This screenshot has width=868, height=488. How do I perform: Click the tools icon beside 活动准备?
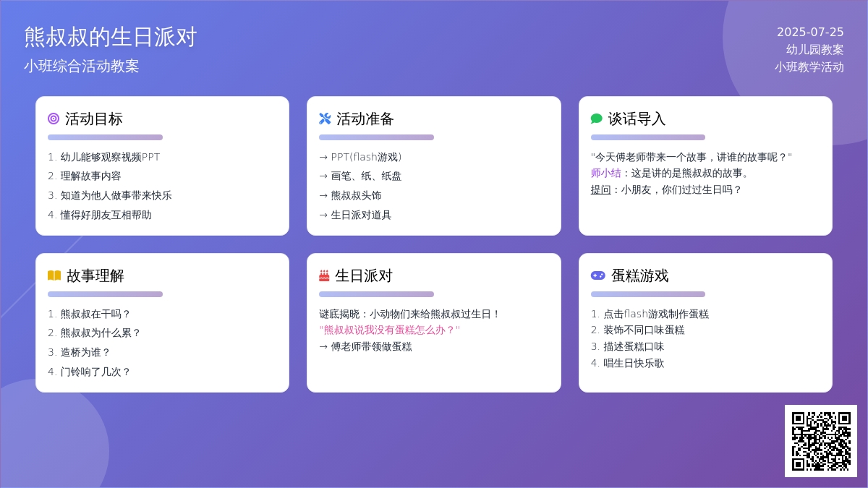click(x=325, y=119)
